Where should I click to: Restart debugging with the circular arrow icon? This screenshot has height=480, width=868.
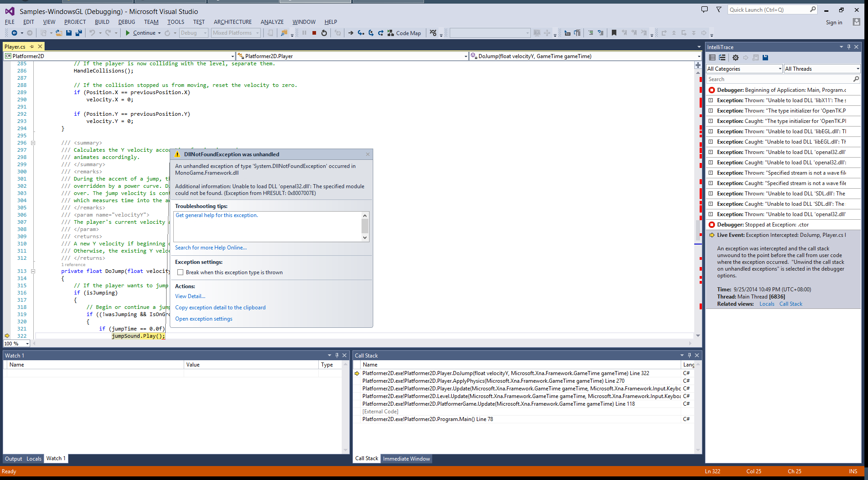pos(324,33)
